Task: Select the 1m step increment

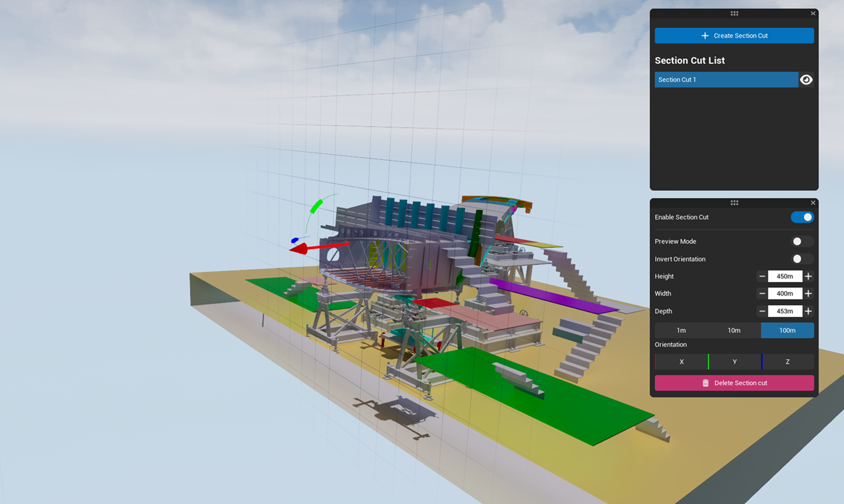Action: pos(681,331)
